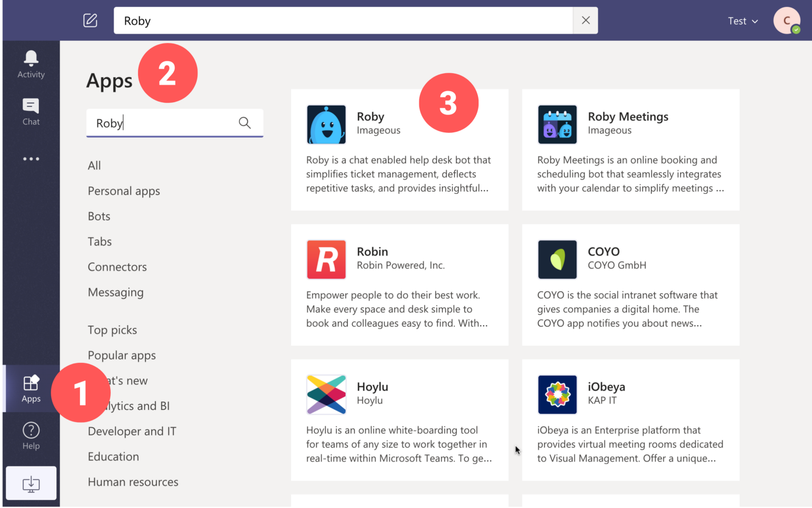
Task: Click the KAP IT publisher text
Action: 602,400
